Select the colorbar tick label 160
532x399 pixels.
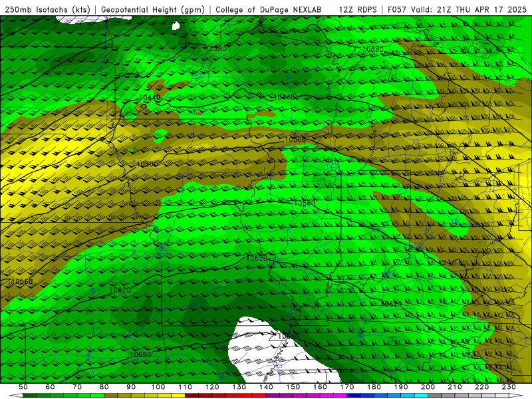pos(321,387)
